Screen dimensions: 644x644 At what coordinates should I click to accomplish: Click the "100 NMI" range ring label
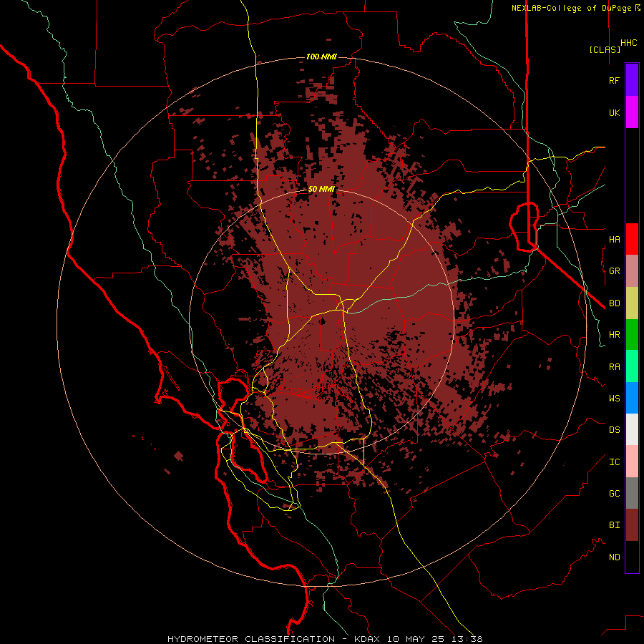click(321, 57)
